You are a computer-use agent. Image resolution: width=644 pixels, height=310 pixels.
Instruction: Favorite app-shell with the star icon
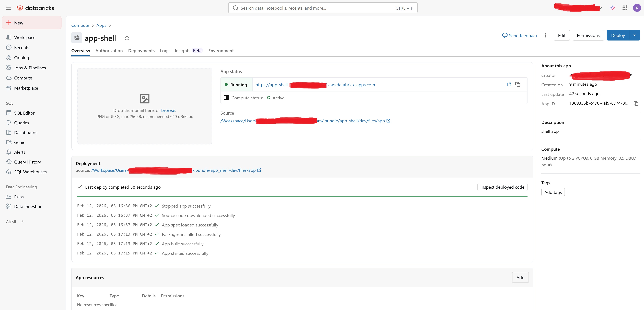pyautogui.click(x=127, y=38)
